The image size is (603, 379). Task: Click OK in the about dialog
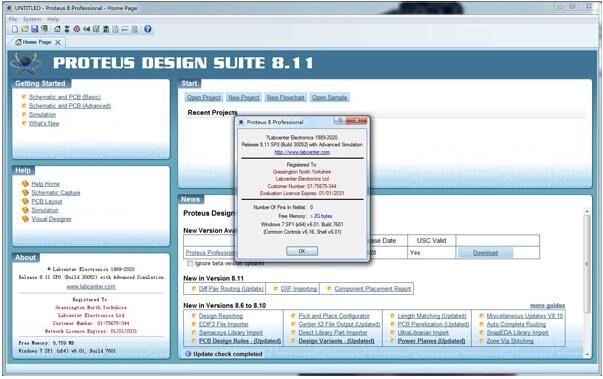click(x=302, y=251)
